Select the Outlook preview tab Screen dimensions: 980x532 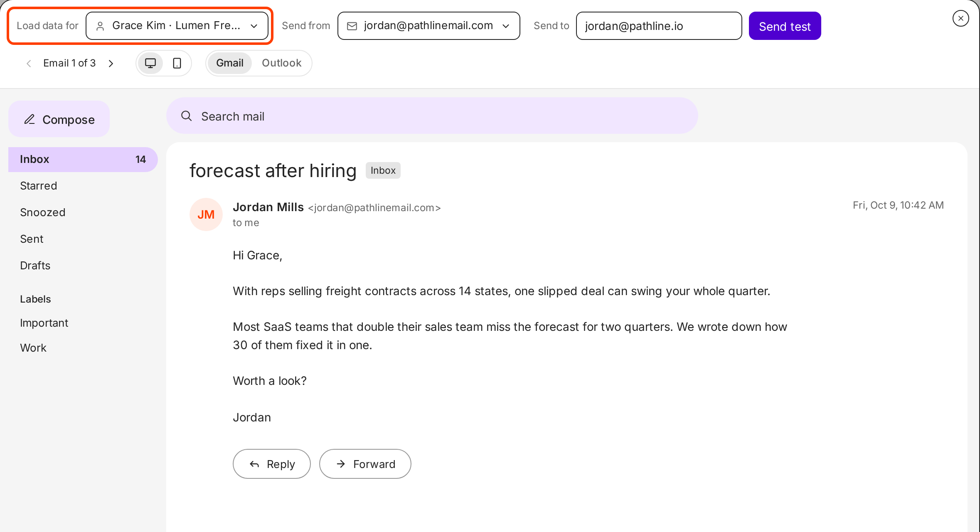pos(281,63)
